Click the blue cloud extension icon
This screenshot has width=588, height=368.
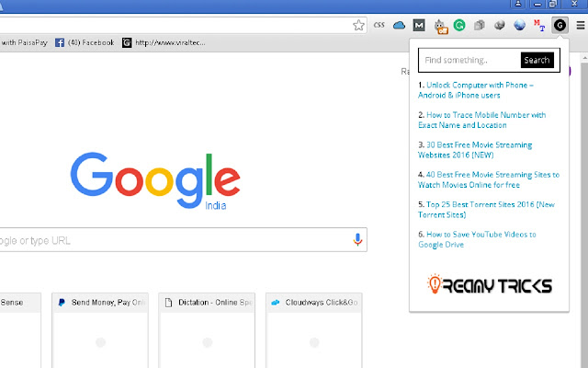point(399,25)
